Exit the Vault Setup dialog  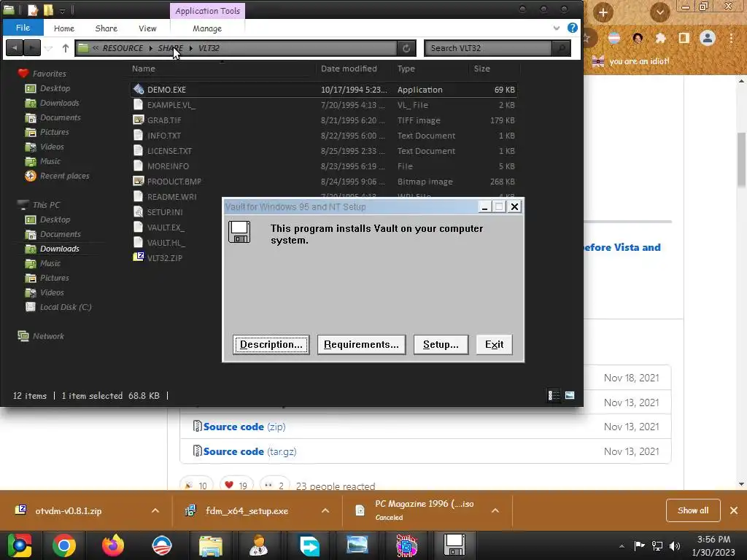click(x=494, y=344)
